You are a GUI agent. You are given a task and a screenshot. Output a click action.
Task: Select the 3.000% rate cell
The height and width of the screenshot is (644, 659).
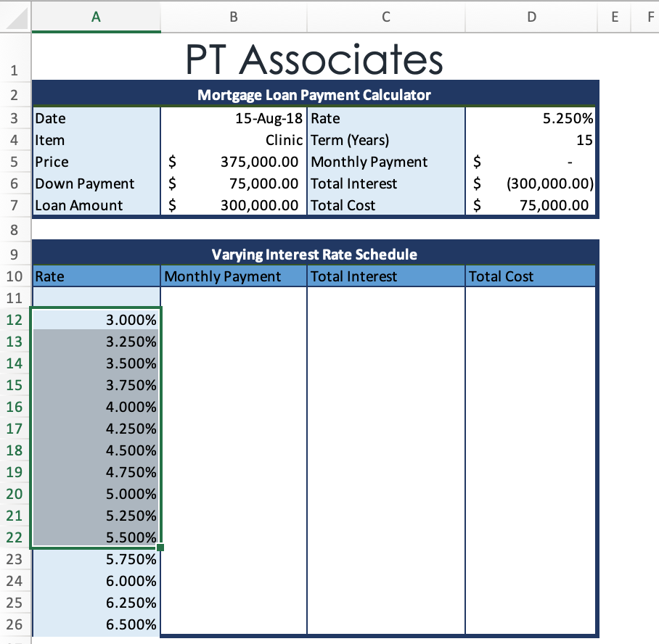(96, 320)
